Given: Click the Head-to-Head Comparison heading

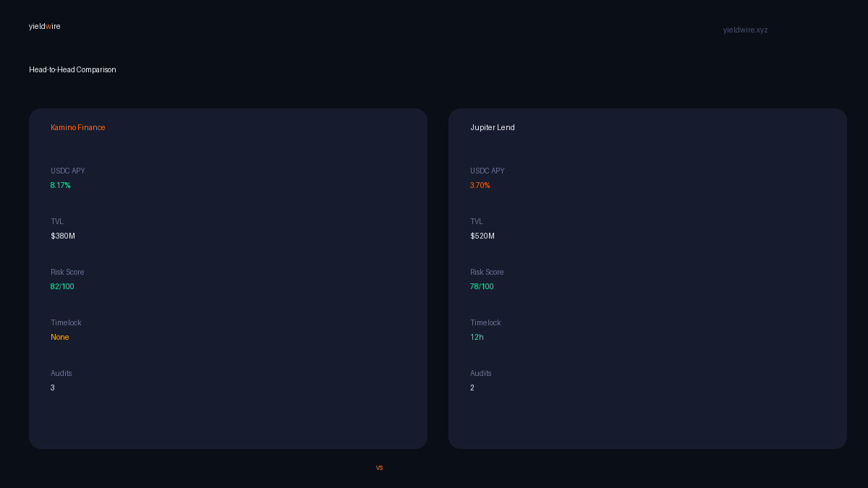Looking at the screenshot, I should tap(72, 69).
